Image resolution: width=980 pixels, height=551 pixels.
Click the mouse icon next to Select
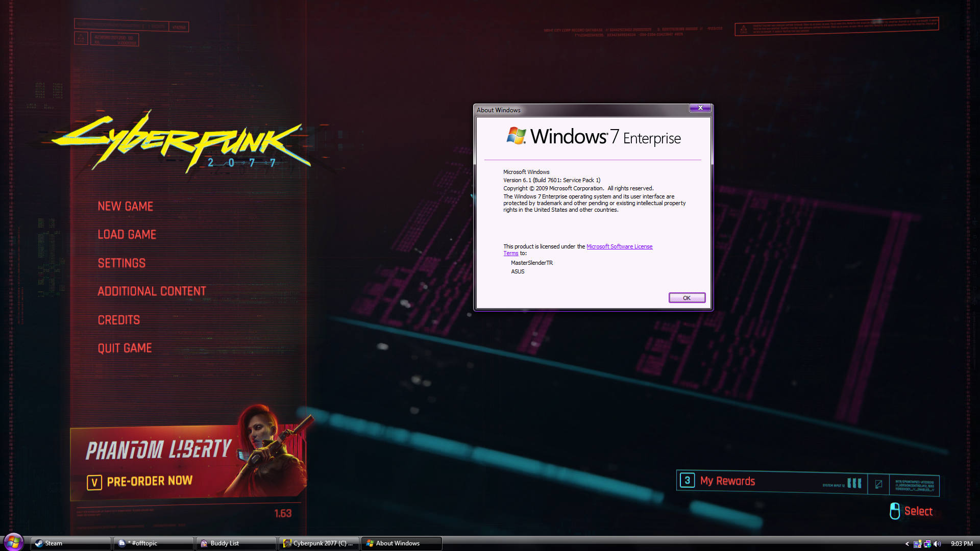[x=895, y=511]
